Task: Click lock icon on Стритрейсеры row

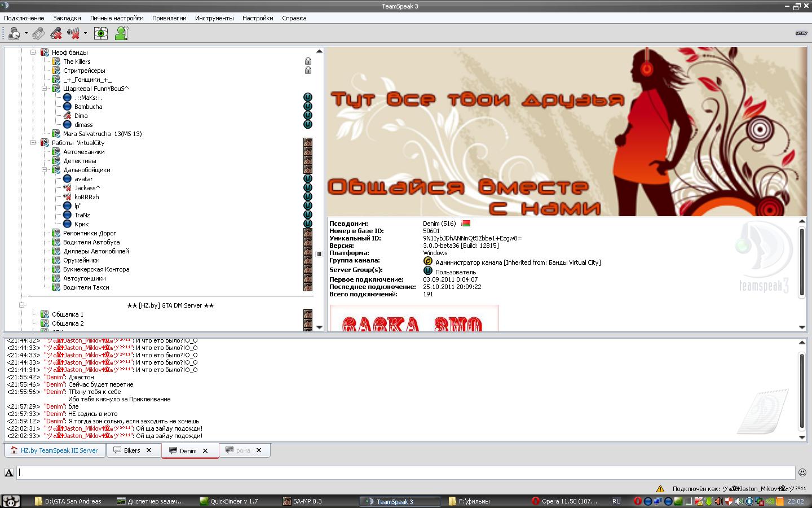Action: (308, 71)
